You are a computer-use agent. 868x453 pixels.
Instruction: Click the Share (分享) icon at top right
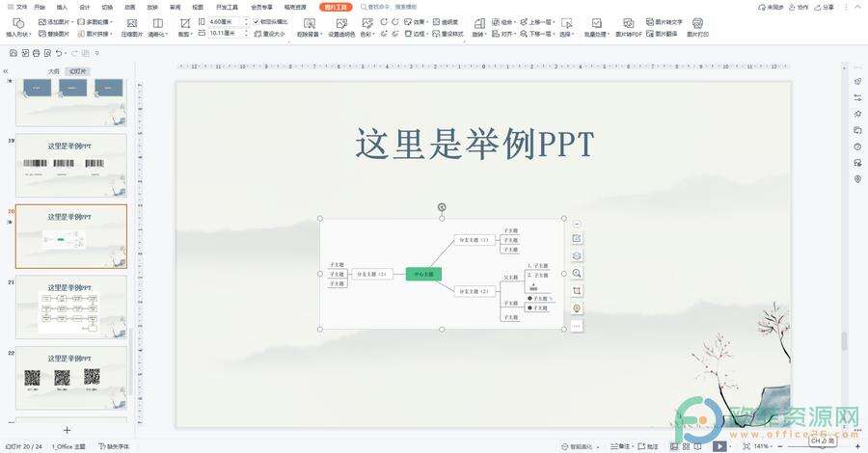click(x=824, y=7)
